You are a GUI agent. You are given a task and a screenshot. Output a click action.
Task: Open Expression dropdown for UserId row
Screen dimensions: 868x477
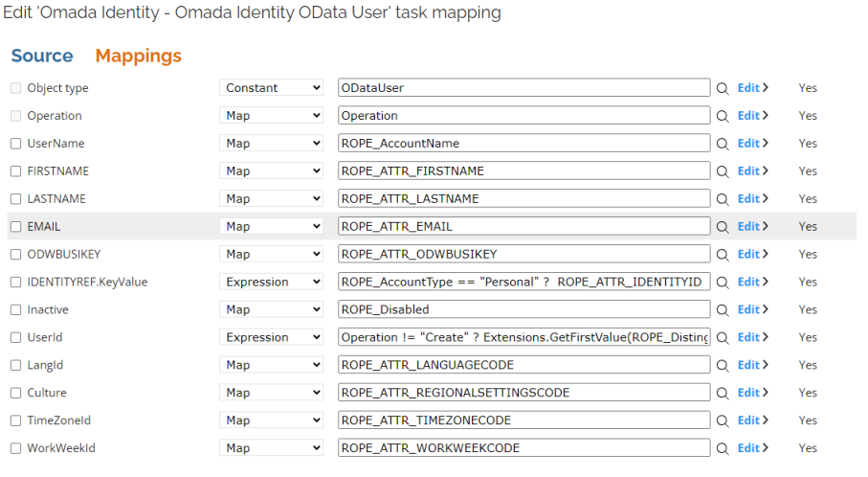[271, 337]
